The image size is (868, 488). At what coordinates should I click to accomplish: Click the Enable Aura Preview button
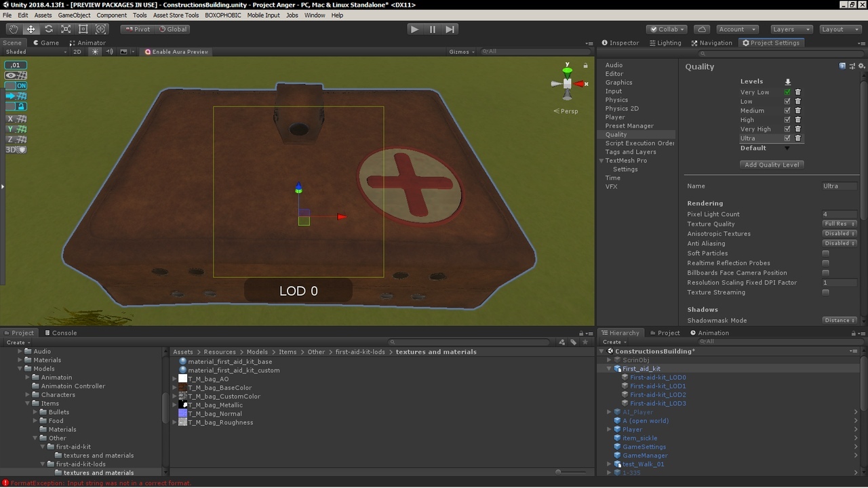[176, 52]
